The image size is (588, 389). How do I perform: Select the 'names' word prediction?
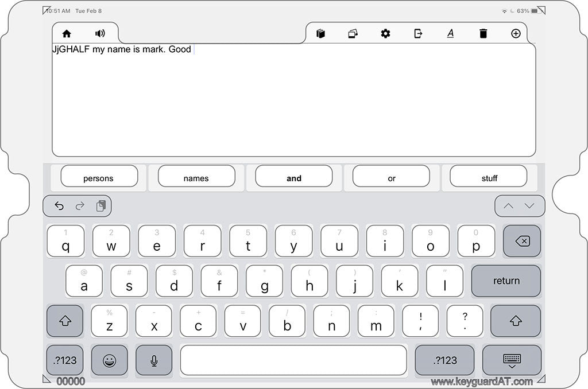196,177
